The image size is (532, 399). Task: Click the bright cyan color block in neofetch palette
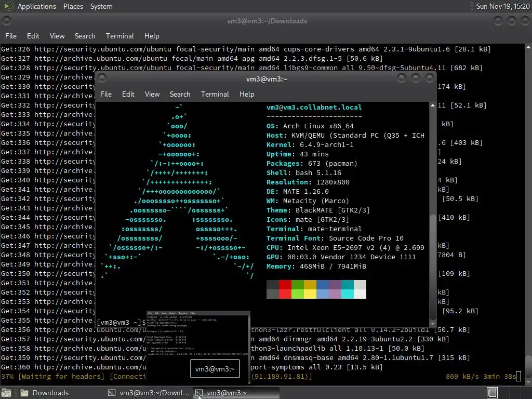[348, 294]
